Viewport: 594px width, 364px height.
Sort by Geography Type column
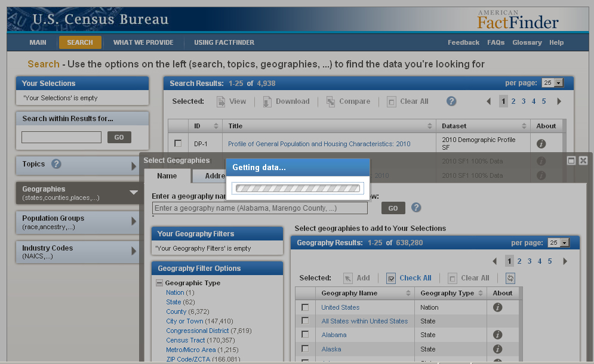tap(481, 293)
